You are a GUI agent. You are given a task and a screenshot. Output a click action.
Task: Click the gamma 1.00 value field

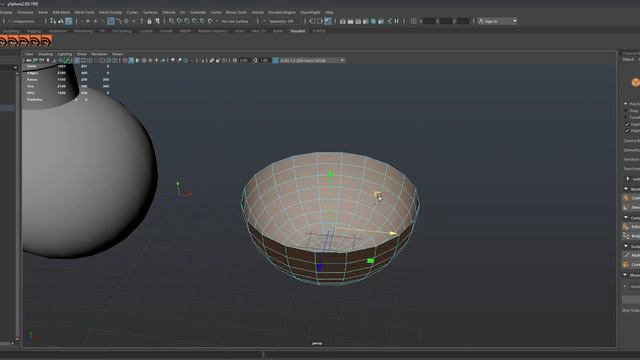coord(264,60)
